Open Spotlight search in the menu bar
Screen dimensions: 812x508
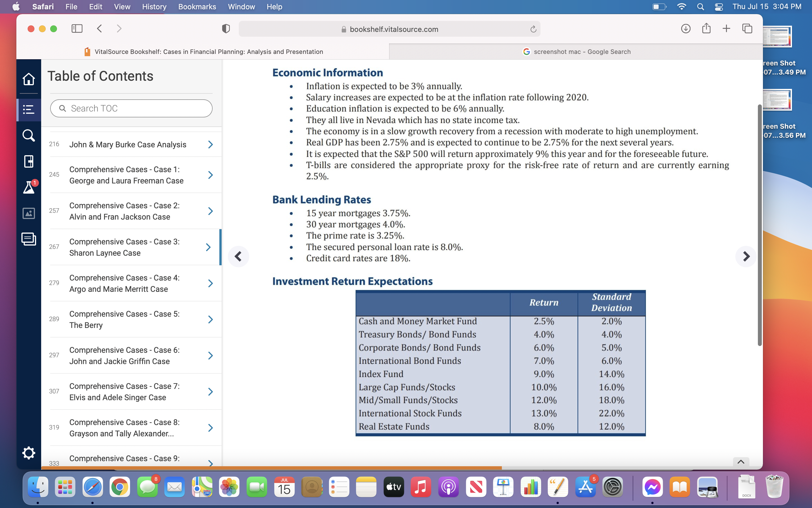[x=700, y=7]
